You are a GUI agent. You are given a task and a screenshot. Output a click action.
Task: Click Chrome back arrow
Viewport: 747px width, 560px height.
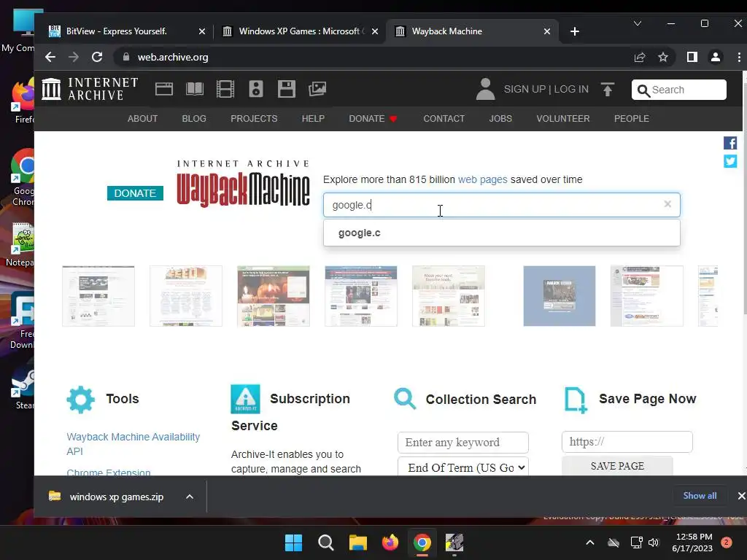(50, 57)
